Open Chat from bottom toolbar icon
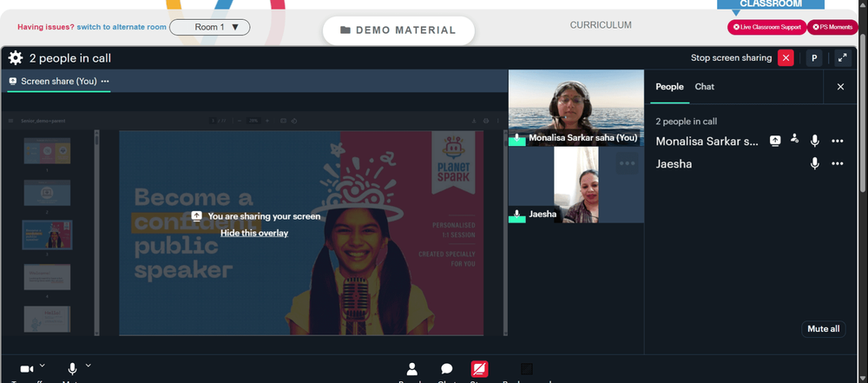This screenshot has height=383, width=868. click(447, 370)
